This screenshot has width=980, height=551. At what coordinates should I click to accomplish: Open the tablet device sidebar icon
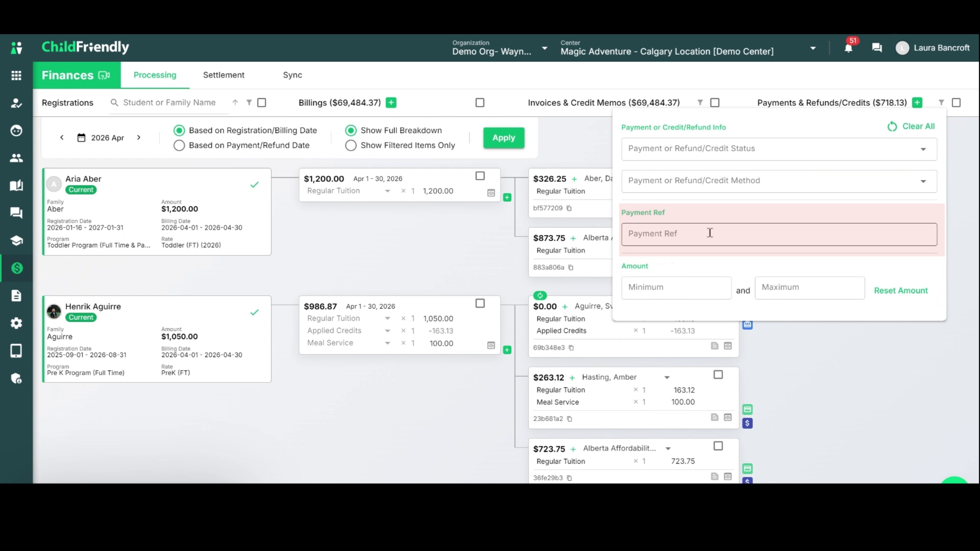(x=16, y=351)
